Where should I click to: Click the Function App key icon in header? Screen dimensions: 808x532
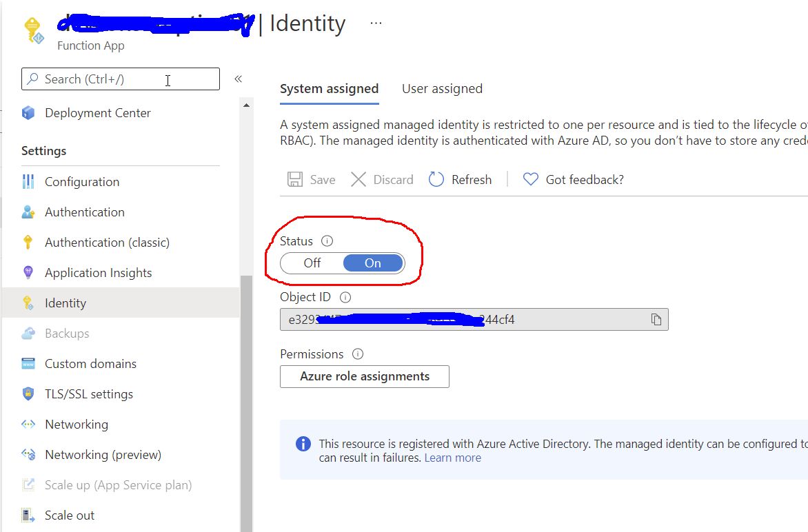(x=34, y=30)
